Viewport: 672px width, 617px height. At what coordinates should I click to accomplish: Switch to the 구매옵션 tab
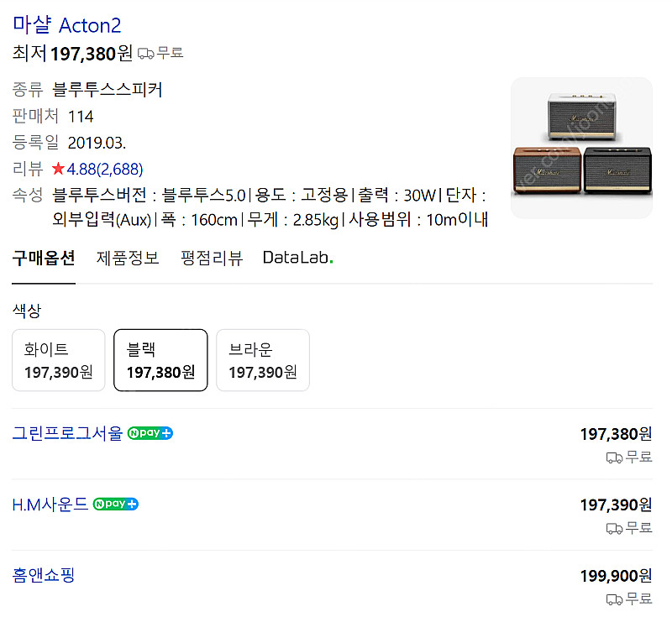(44, 258)
